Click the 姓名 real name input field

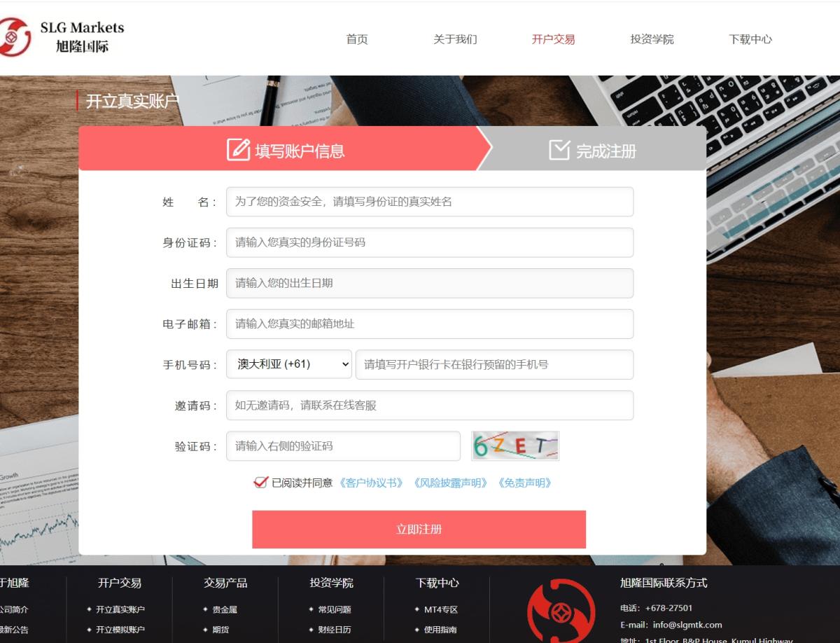pos(429,202)
